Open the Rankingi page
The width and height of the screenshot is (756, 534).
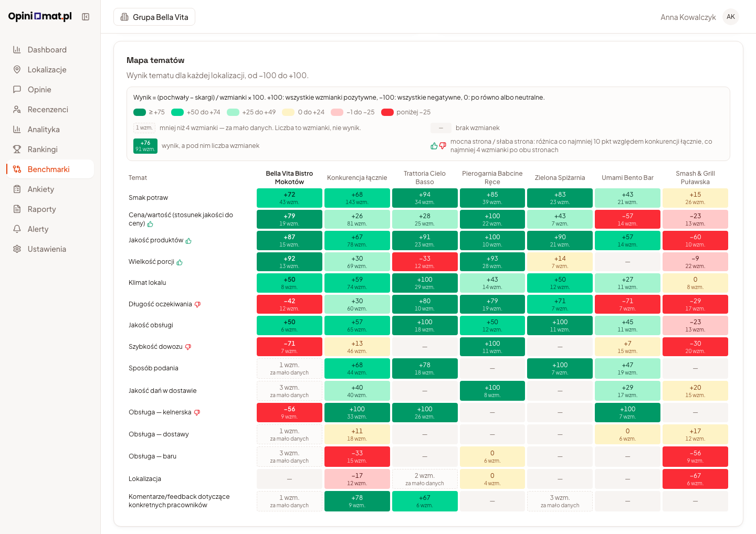[50, 149]
